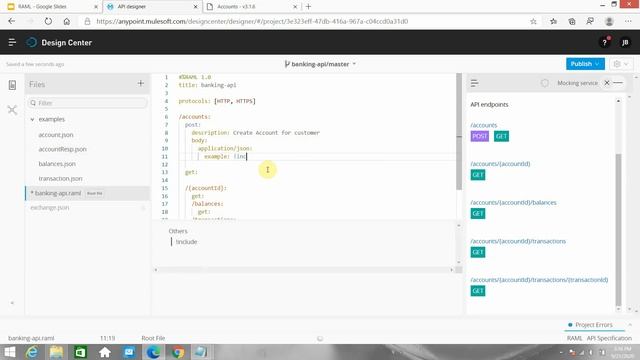
Task: Open Microsoft Edge from taskbar
Action: click(153, 352)
